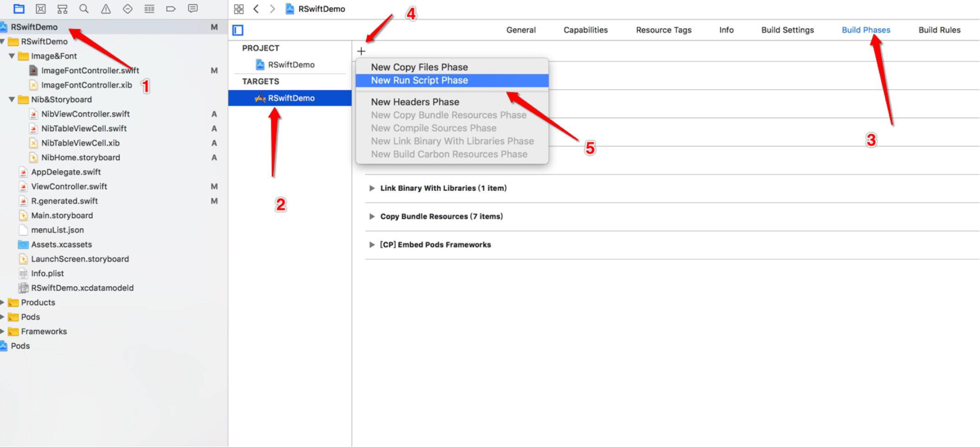980x447 pixels.
Task: Switch to the Resource Tags tab
Action: tap(664, 30)
